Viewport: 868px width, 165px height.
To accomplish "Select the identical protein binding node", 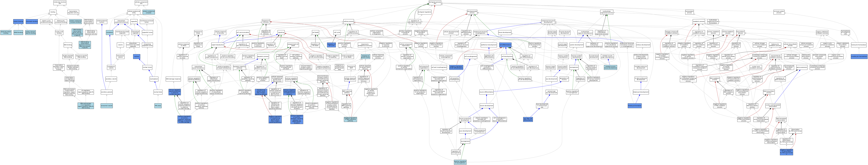I will click(6, 33).
